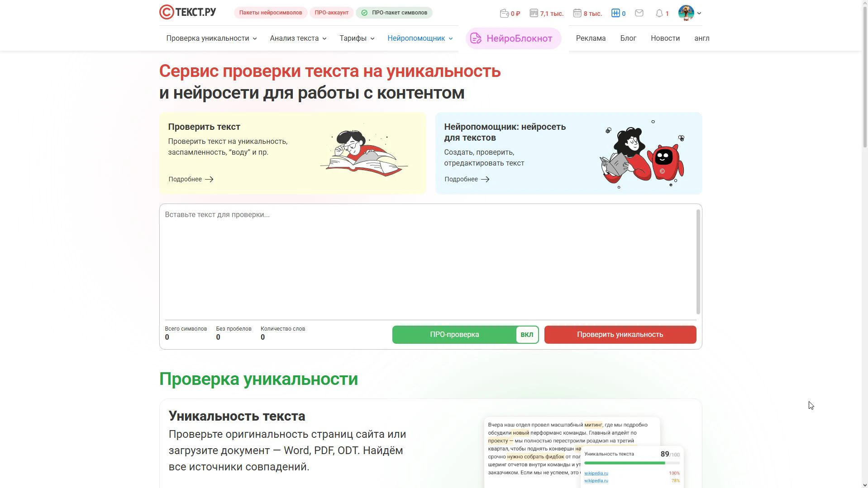Expand the Проверка уникальности menu
The image size is (868, 488).
(x=211, y=38)
